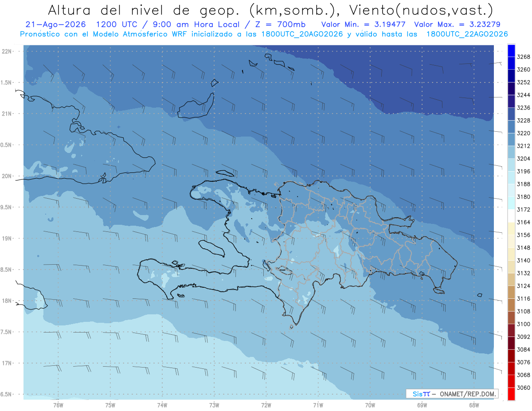Click the 74W longitude label
Image resolution: width=532 pixels, height=411 pixels.
click(x=162, y=405)
